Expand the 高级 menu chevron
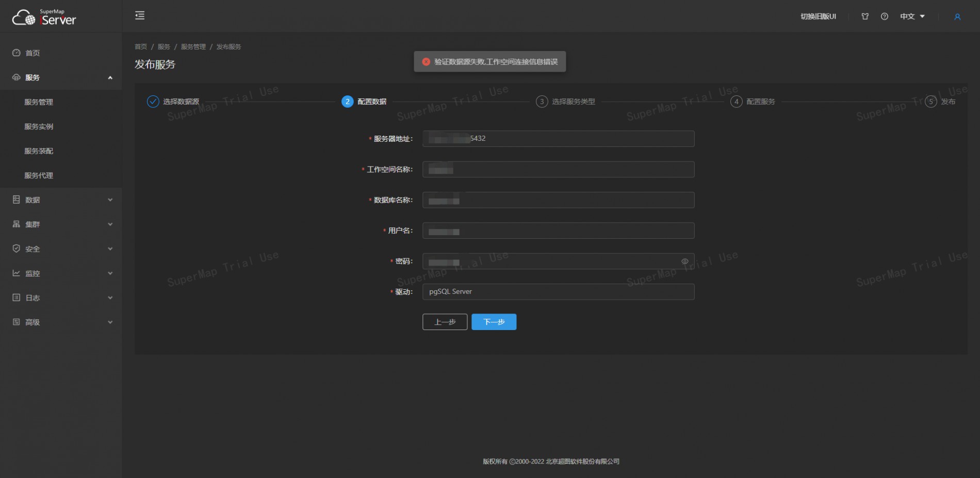 (110, 322)
